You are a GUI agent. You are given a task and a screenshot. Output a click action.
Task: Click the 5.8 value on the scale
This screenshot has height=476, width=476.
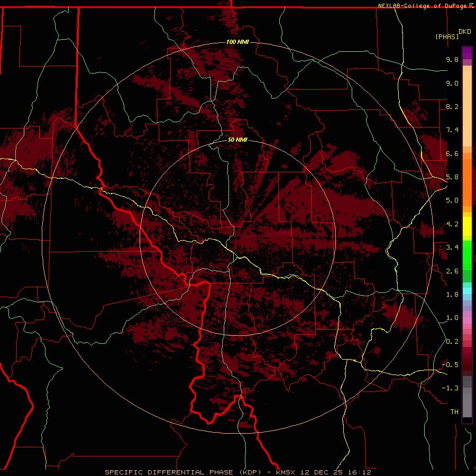452,177
